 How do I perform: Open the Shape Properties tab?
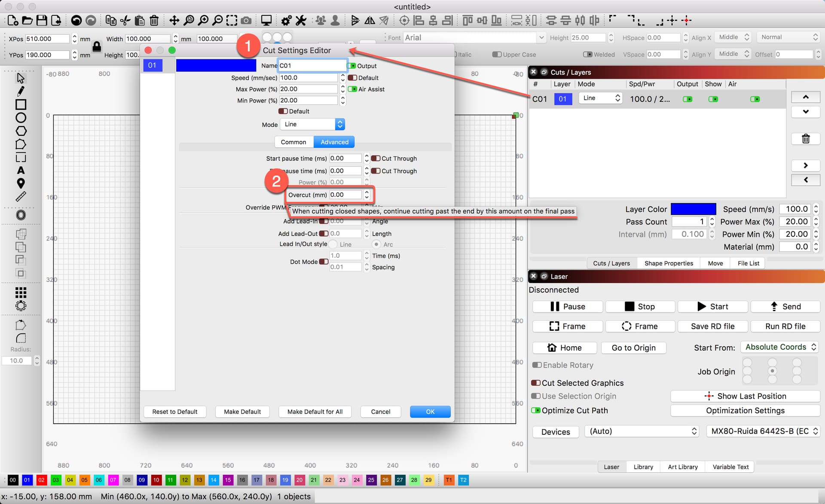[669, 263]
